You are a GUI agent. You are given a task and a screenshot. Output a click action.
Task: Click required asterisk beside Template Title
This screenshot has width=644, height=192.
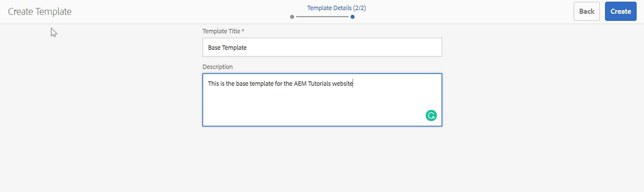click(243, 31)
